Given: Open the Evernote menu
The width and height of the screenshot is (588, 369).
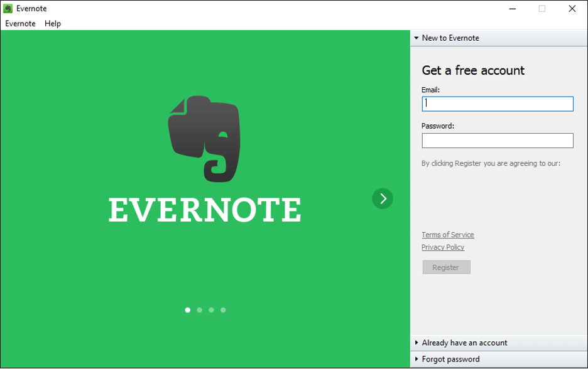Looking at the screenshot, I should [20, 24].
